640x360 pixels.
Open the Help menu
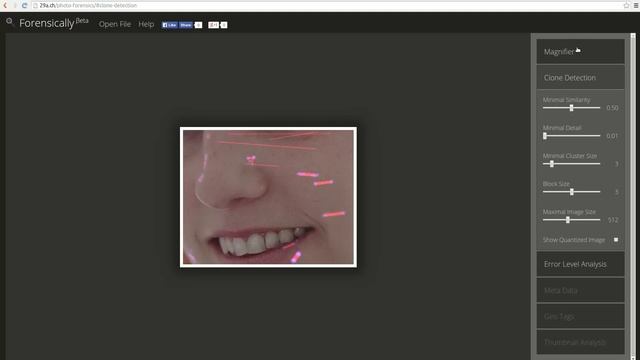click(146, 24)
